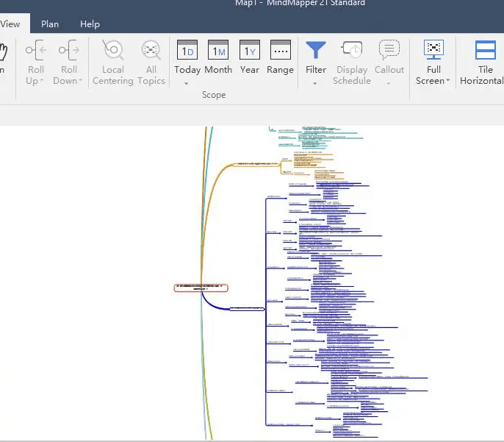Click the pan hand tool icon
The height and width of the screenshot is (442, 504).
point(2,51)
